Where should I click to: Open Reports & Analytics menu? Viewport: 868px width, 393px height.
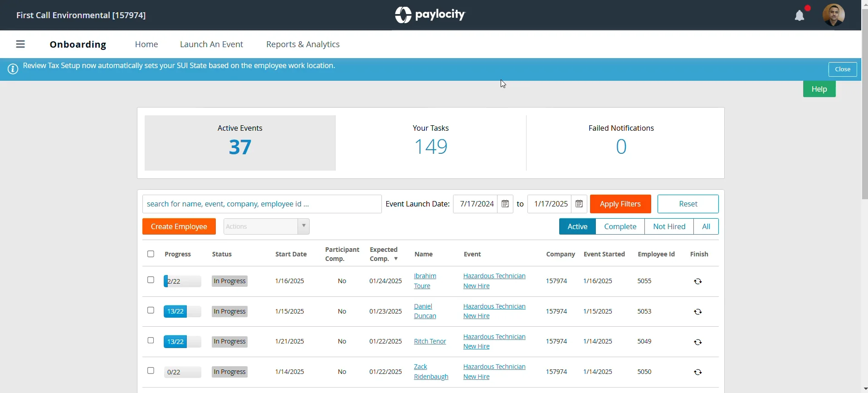pyautogui.click(x=303, y=44)
